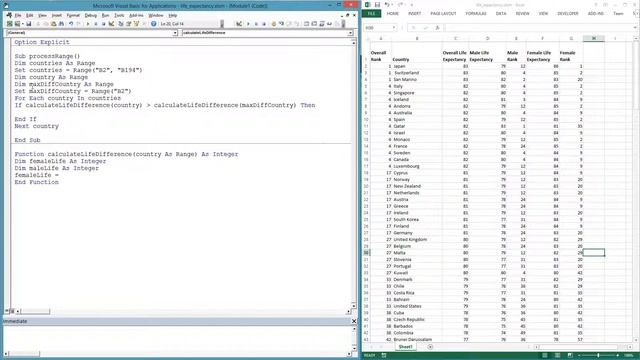
Task: Switch to Normal view icon in Excel status bar
Action: [x=544, y=356]
